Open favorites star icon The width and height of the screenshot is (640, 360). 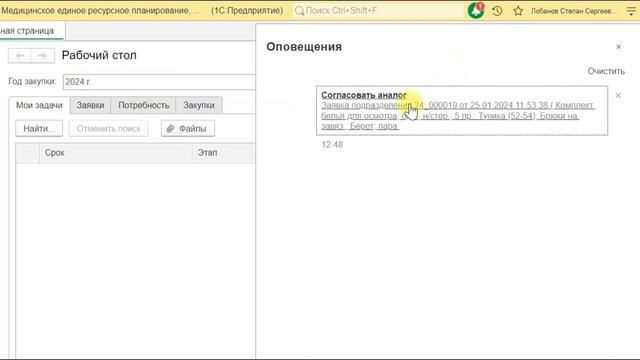[x=518, y=11]
